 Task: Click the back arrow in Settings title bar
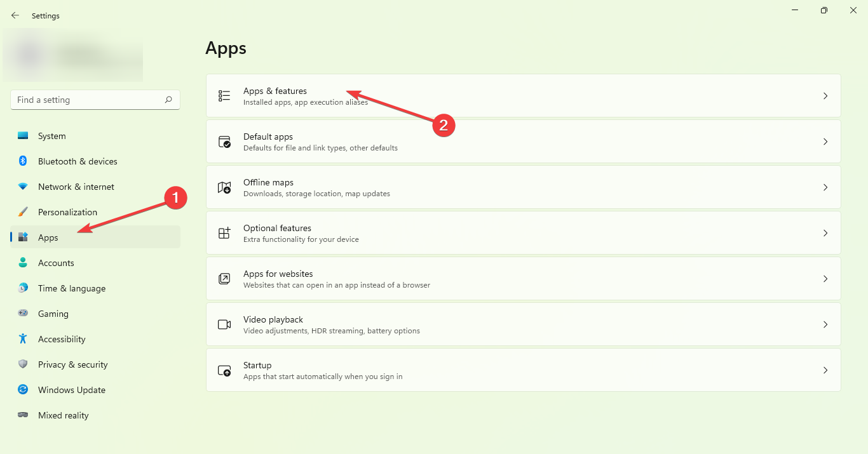pyautogui.click(x=15, y=15)
